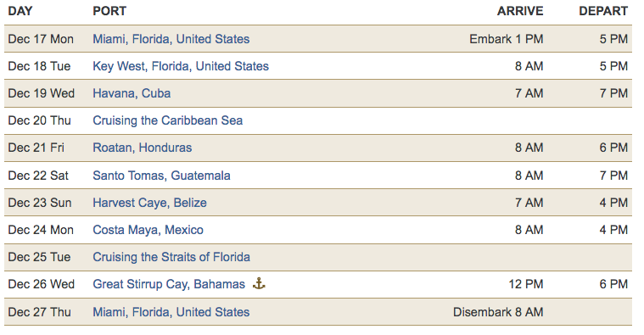Click the PORT column header
The width and height of the screenshot is (644, 335).
109,11
